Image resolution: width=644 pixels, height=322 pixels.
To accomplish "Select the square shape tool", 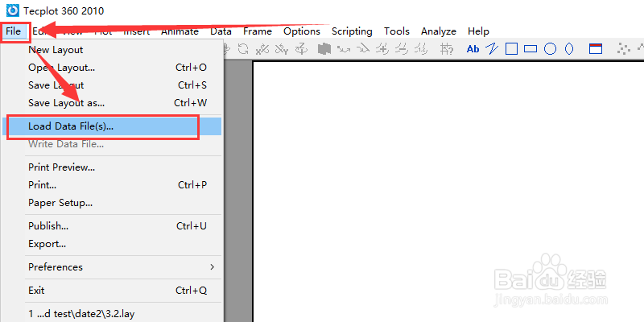I will 511,49.
